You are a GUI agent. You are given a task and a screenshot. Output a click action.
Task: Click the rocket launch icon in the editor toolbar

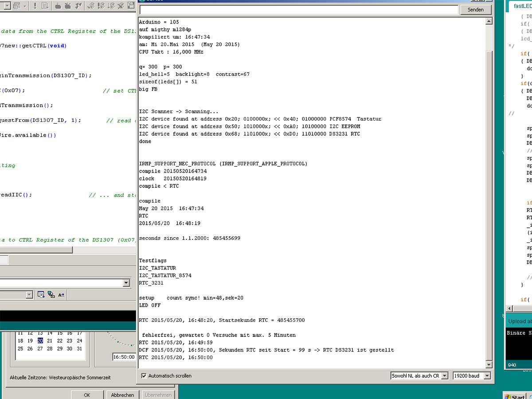[78, 6]
